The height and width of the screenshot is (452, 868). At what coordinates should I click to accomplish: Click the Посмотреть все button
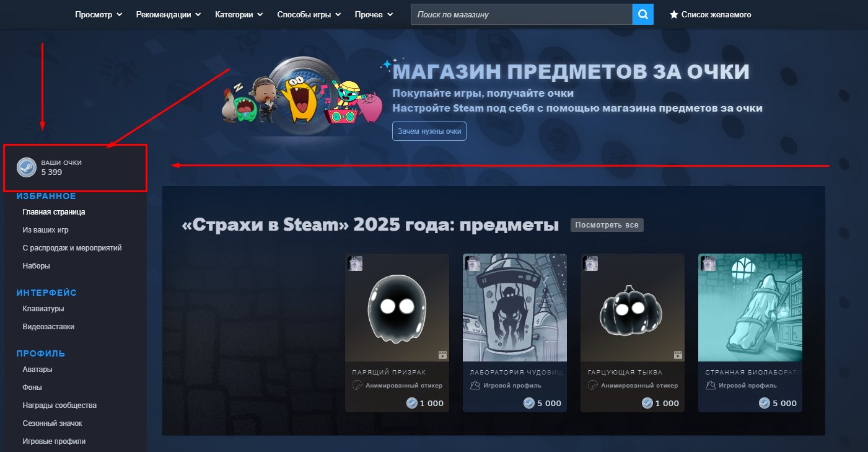(x=607, y=225)
